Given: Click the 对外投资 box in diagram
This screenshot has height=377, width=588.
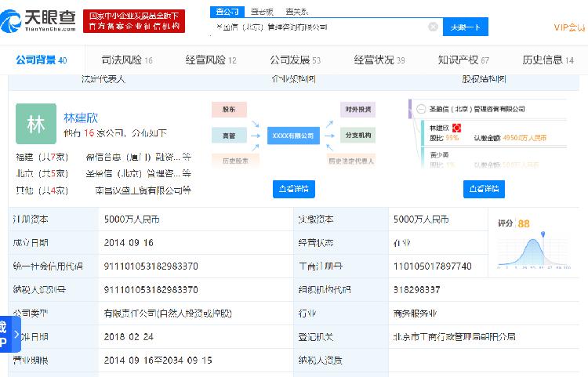Looking at the screenshot, I should [x=358, y=110].
